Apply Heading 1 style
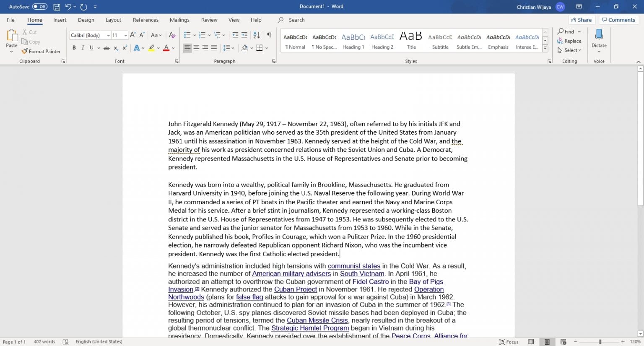This screenshot has width=644, height=346. click(353, 41)
